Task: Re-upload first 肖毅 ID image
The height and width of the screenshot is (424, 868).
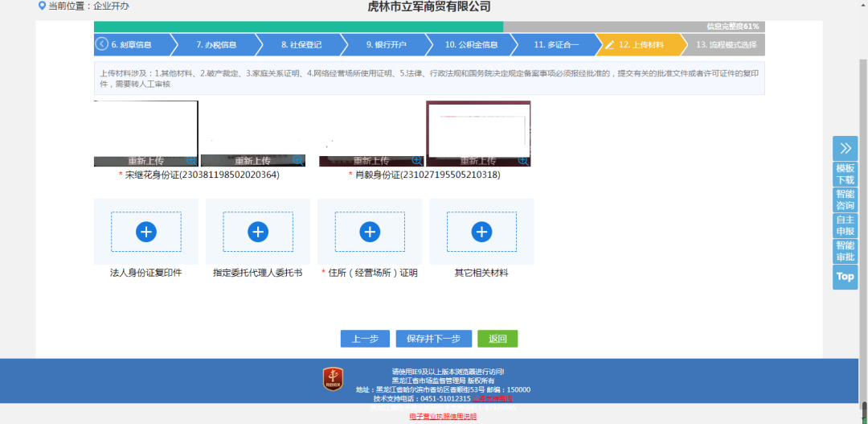Action: 371,161
